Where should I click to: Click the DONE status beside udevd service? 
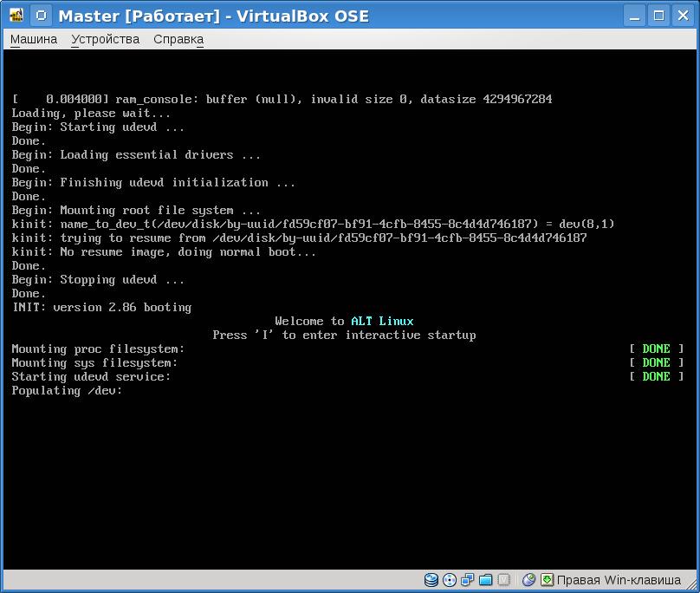(656, 376)
